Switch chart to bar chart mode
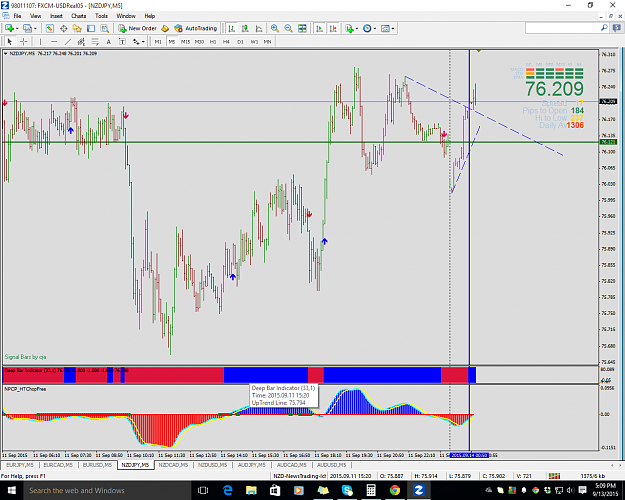The height and width of the screenshot is (500, 625). (231, 28)
